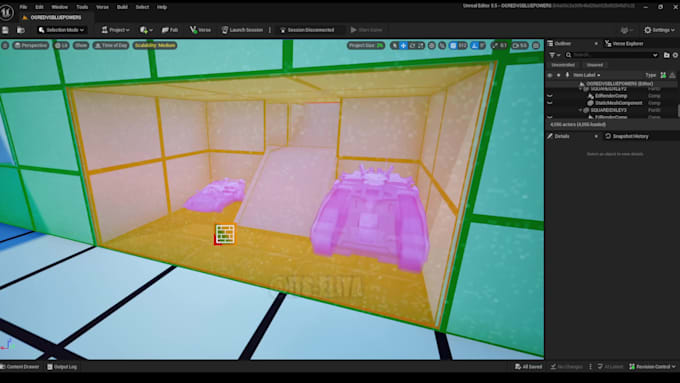Toggle the Uncontrolled filter chip
Viewport: 680px width, 383px height.
coord(563,65)
